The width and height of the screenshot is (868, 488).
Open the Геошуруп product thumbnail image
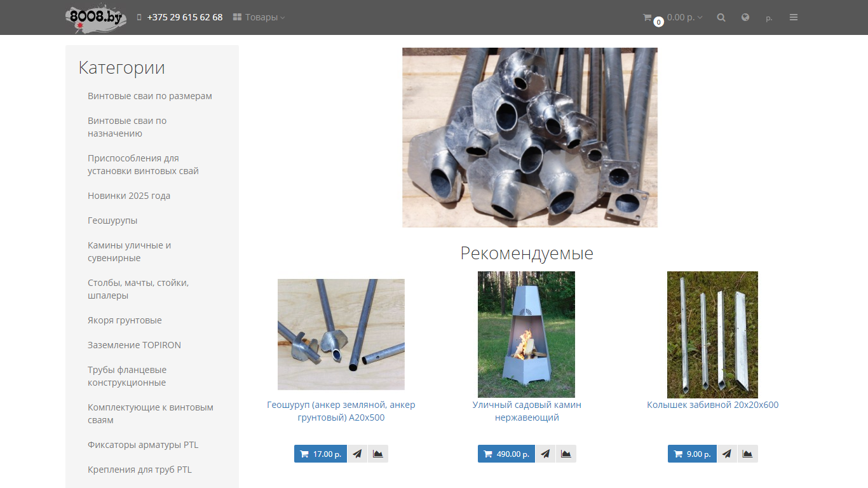[341, 334]
